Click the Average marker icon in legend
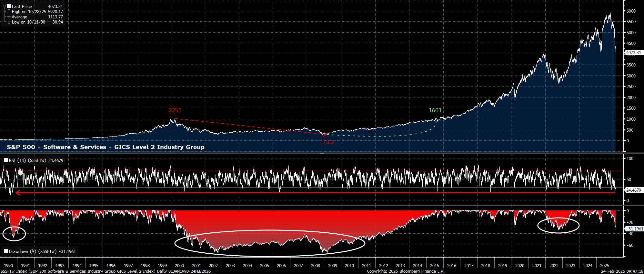The width and height of the screenshot is (644, 274). [x=9, y=17]
